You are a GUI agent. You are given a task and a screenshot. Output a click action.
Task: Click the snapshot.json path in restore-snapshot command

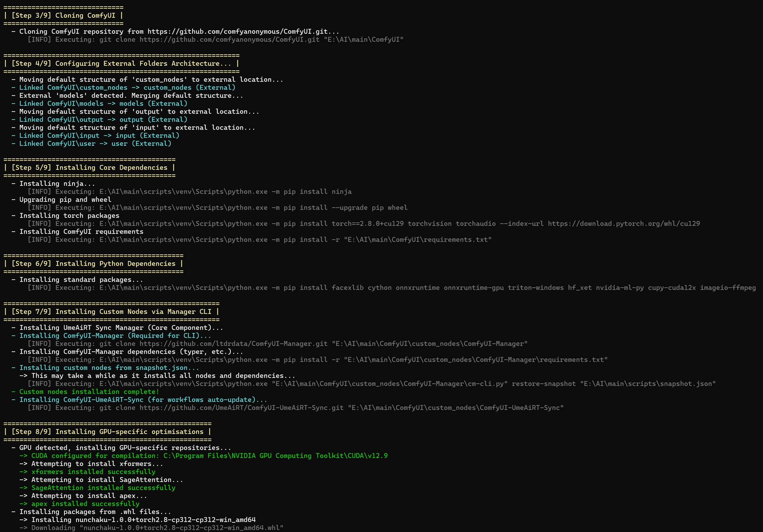647,384
